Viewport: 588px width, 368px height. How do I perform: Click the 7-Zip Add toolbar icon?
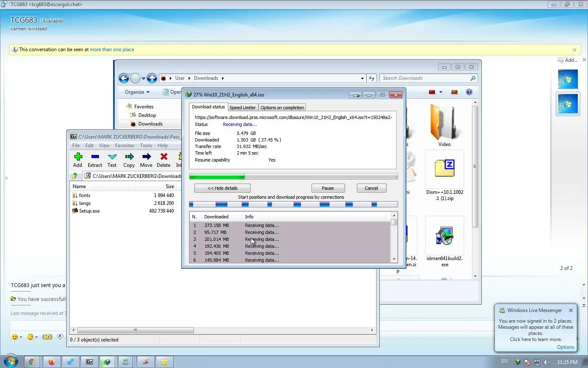(x=78, y=157)
